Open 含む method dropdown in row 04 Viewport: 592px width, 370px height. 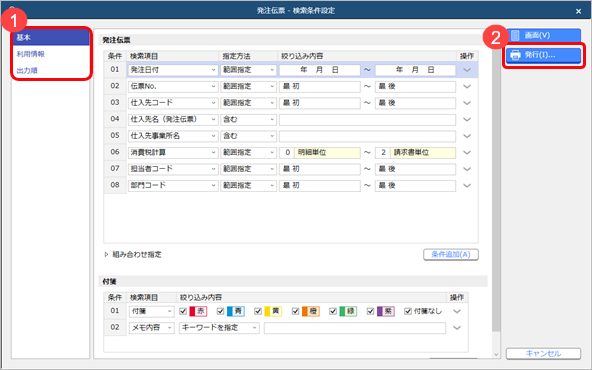(x=248, y=119)
